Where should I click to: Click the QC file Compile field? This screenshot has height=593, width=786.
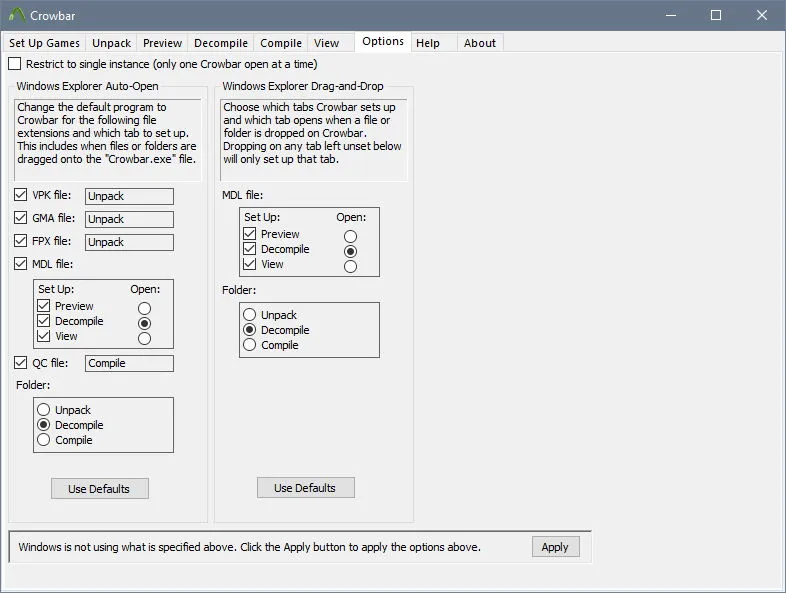pos(129,363)
